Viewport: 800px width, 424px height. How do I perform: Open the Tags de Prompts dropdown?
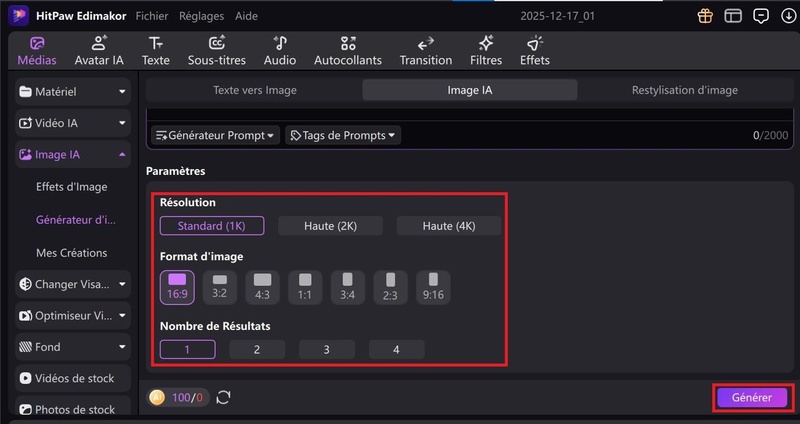tap(343, 135)
